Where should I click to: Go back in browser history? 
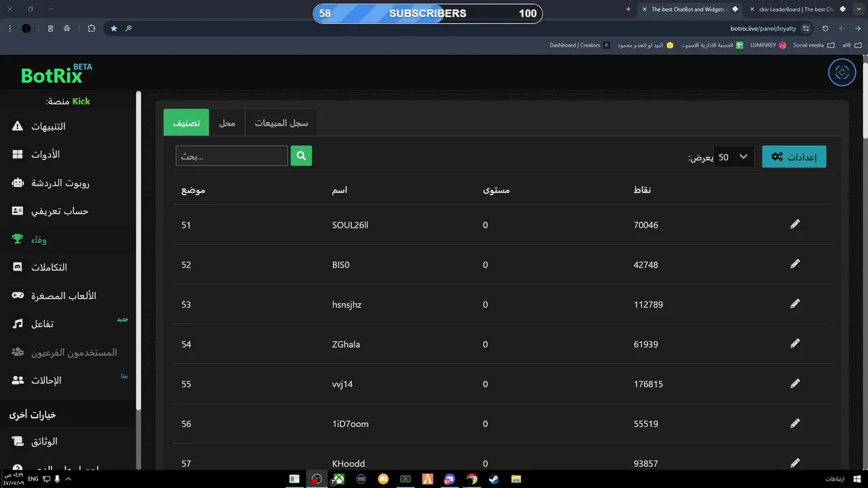(x=858, y=28)
